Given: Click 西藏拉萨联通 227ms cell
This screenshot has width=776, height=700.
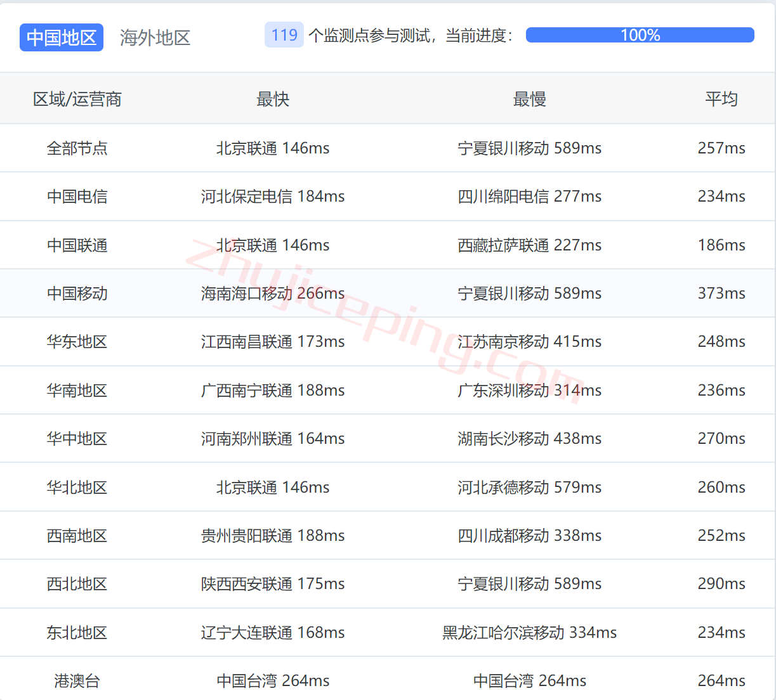Looking at the screenshot, I should click(530, 245).
